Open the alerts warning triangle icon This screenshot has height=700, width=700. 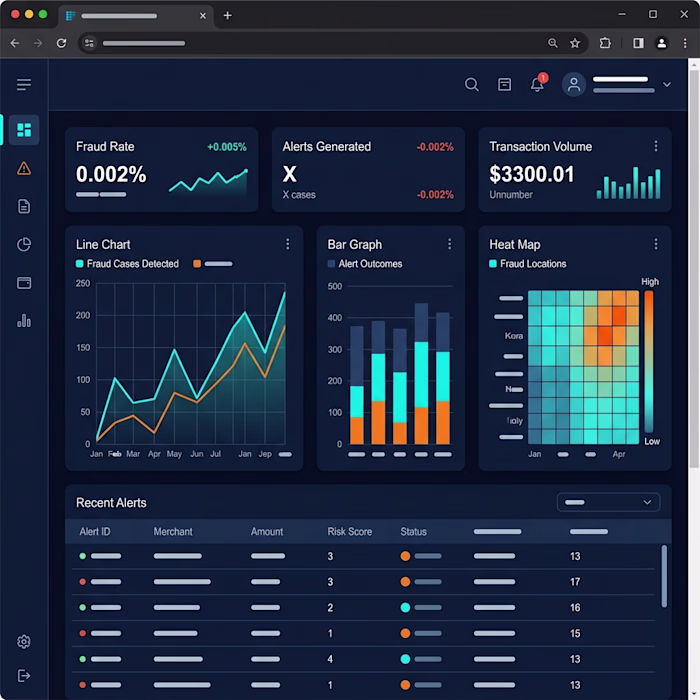(24, 169)
